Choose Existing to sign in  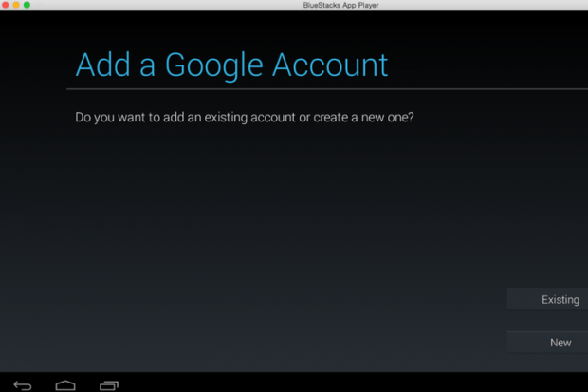(547, 300)
